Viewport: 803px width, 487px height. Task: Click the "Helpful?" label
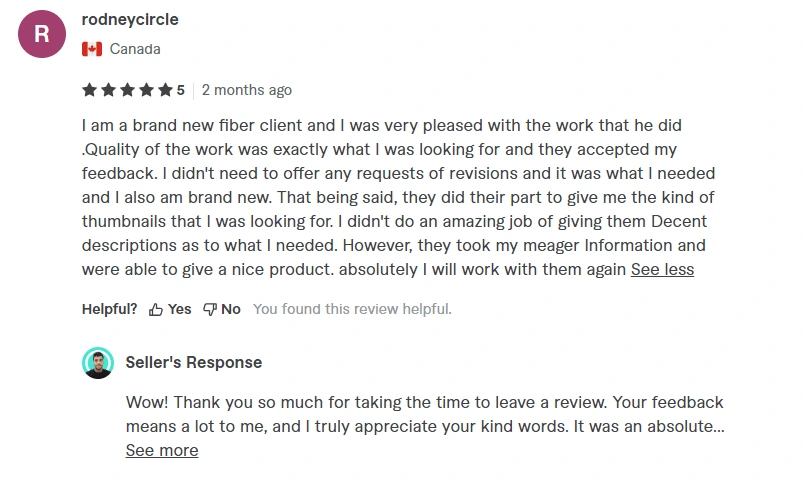tap(110, 309)
